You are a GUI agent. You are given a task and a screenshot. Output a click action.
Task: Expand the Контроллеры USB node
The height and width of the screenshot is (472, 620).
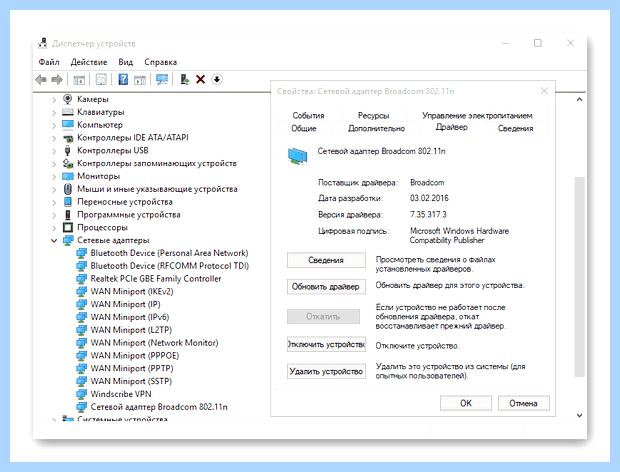[x=54, y=151]
